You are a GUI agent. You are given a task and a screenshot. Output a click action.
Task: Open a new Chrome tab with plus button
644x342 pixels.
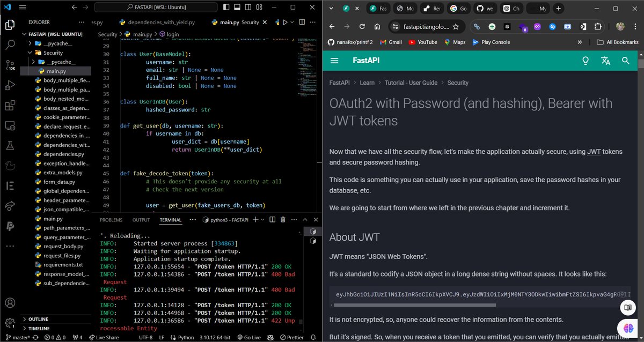(x=559, y=9)
